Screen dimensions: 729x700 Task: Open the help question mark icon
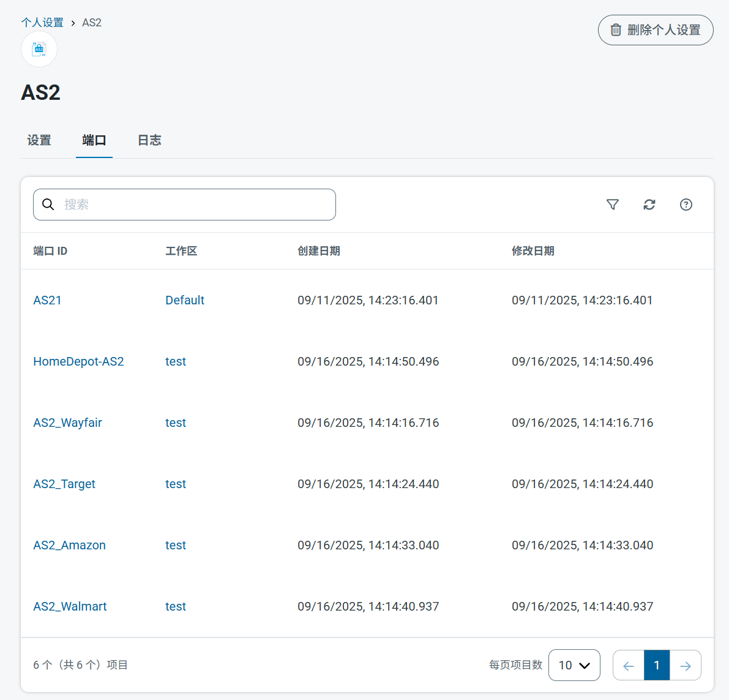click(686, 205)
